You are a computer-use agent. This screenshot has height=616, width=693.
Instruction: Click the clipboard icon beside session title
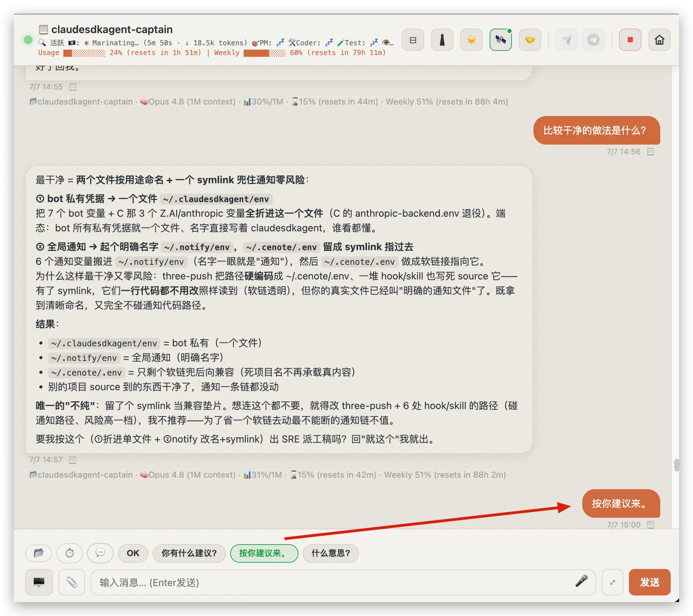click(x=43, y=29)
